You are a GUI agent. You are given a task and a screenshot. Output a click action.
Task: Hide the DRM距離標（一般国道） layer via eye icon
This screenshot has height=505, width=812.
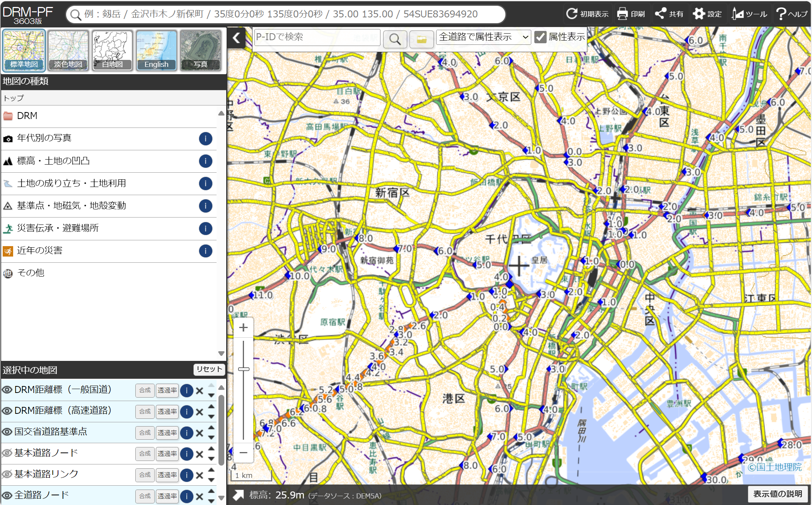point(7,389)
